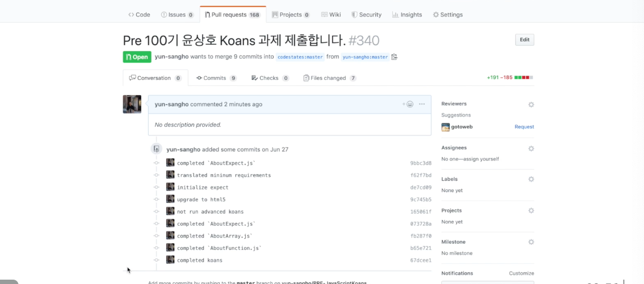Screen dimensions: 644x284
Task: Open the Security tab
Action: 366,14
